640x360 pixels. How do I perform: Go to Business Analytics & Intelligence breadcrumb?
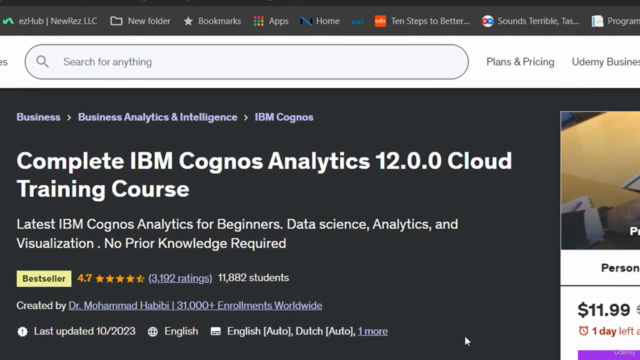[158, 117]
